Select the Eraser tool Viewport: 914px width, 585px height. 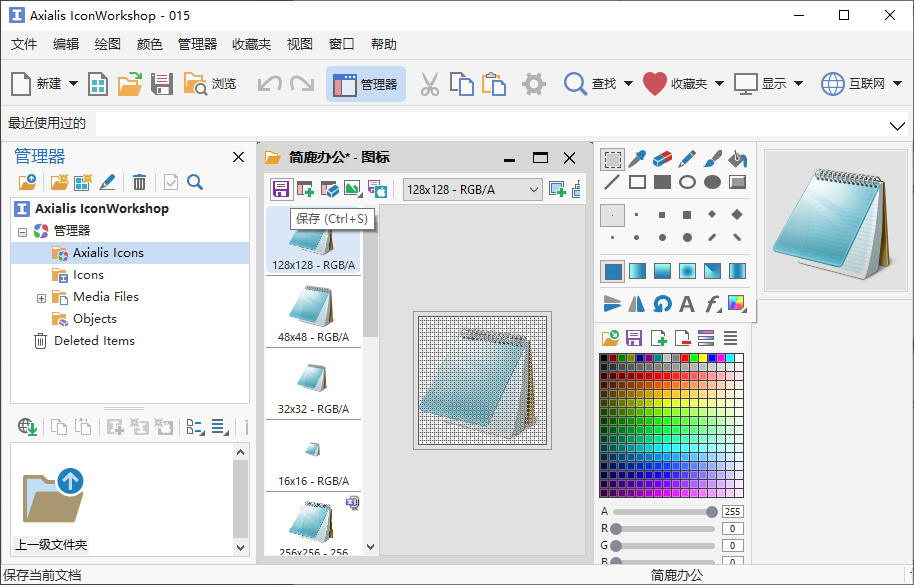[662, 159]
